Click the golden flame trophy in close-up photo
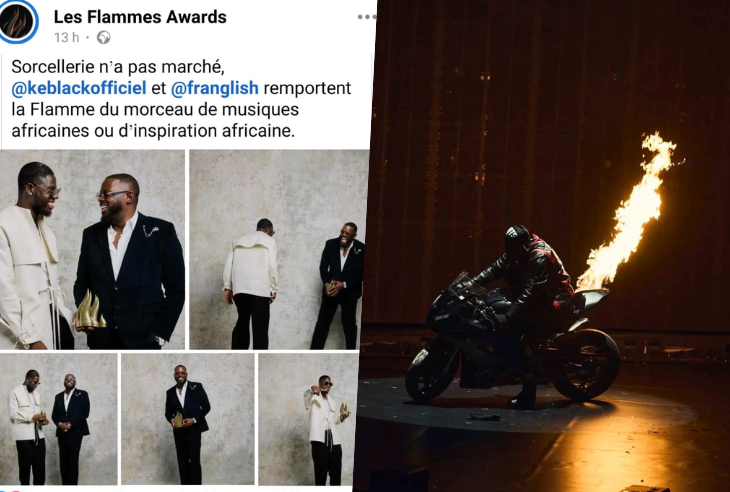The width and height of the screenshot is (730, 492). pyautogui.click(x=91, y=310)
